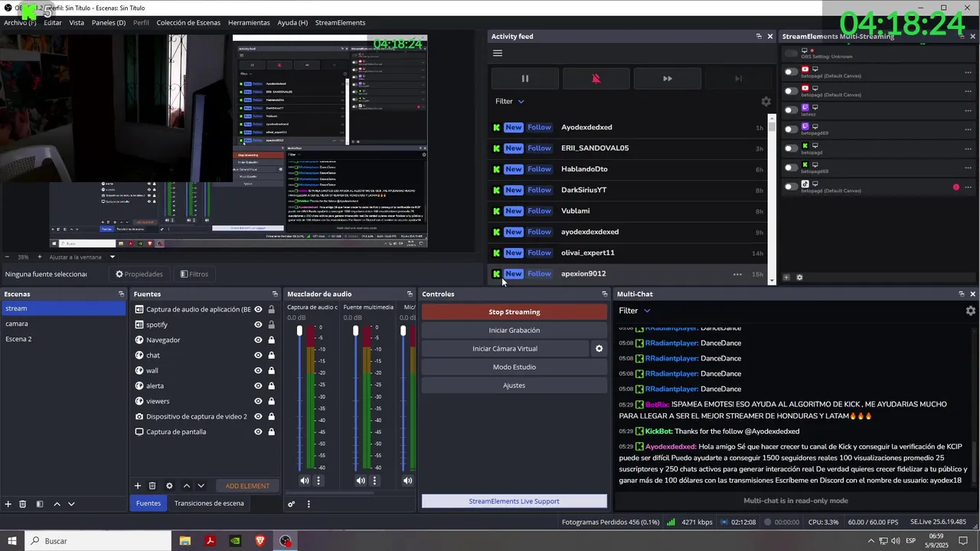Viewport: 980px width, 551px height.
Task: Undock the Escenas panel
Action: click(121, 294)
